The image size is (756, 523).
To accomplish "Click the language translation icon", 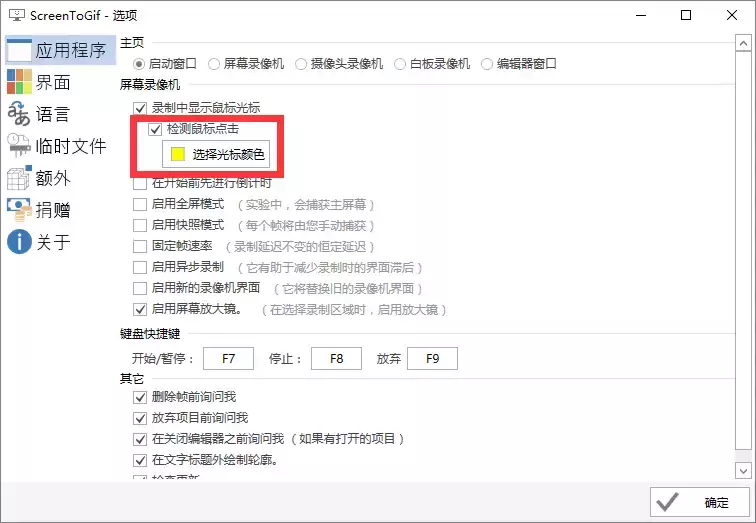I will [x=19, y=114].
